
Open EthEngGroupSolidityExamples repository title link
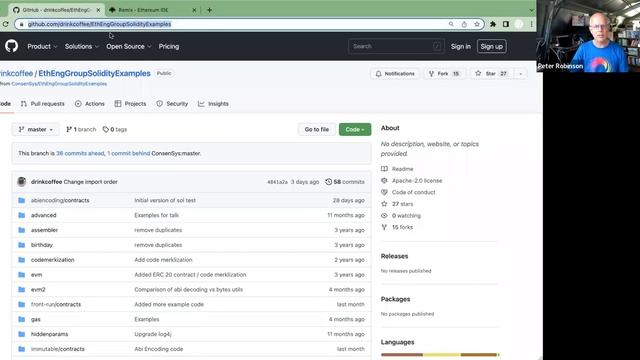[x=94, y=73]
